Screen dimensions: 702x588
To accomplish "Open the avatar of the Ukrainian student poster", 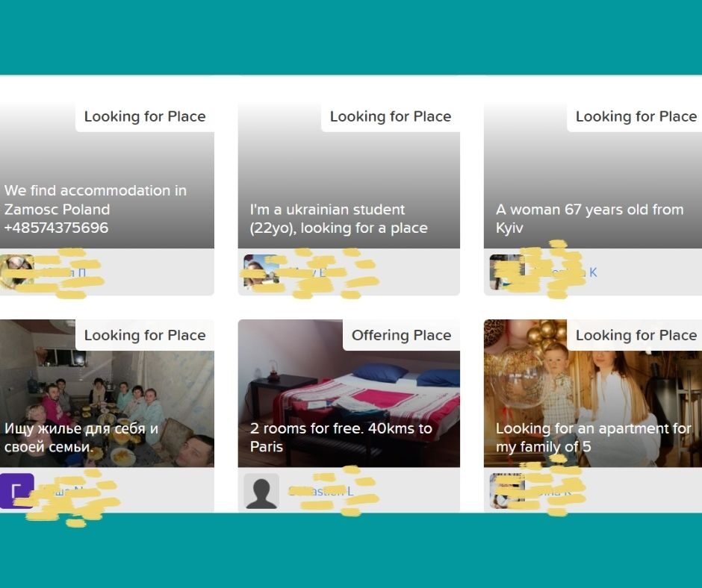I will (x=261, y=272).
